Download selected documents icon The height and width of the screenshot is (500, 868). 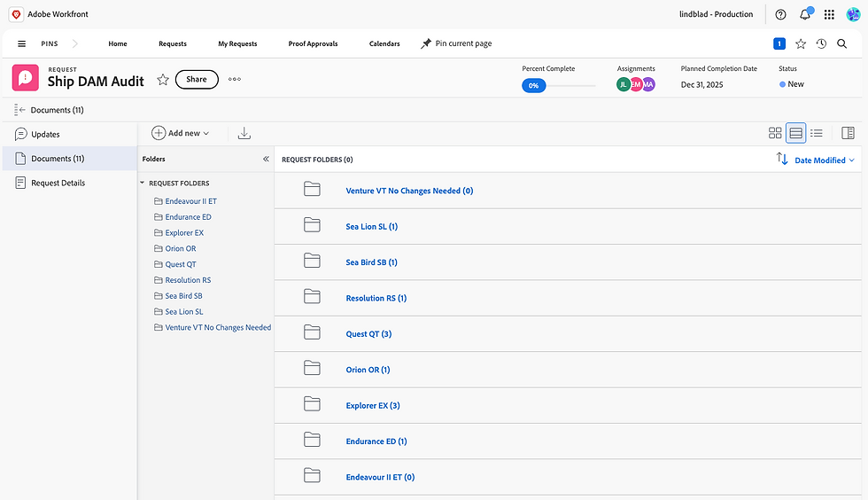click(x=244, y=133)
